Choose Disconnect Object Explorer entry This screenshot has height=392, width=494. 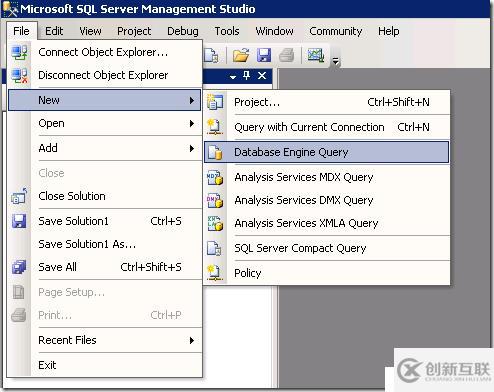105,75
